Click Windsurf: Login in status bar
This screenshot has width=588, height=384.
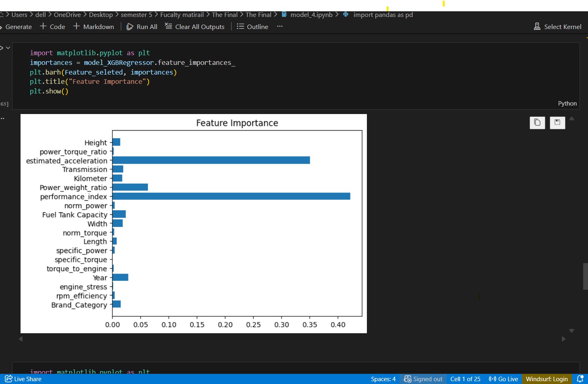pyautogui.click(x=547, y=379)
